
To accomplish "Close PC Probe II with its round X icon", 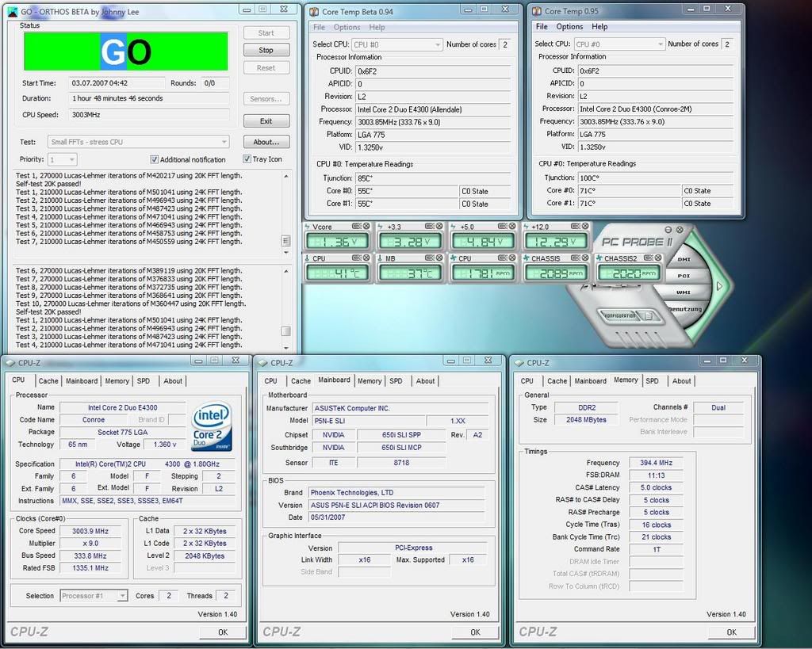I will pos(680,230).
